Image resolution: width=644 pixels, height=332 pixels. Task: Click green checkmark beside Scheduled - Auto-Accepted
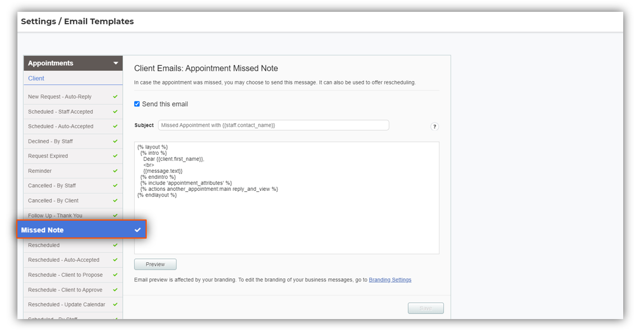pyautogui.click(x=115, y=126)
